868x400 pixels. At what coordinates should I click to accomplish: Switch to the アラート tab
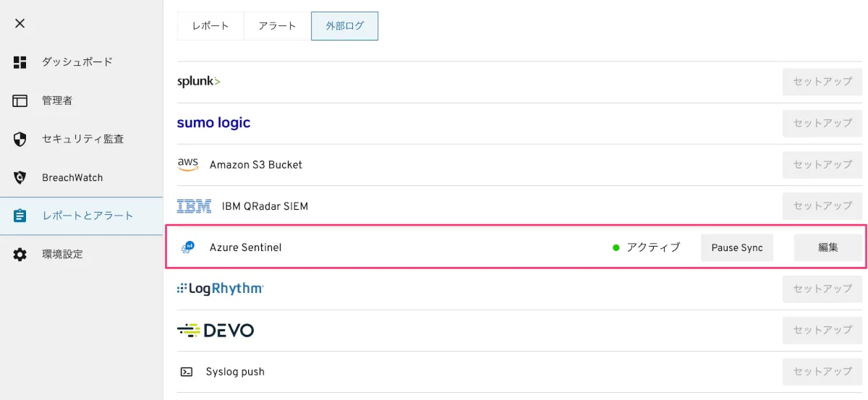pos(278,26)
